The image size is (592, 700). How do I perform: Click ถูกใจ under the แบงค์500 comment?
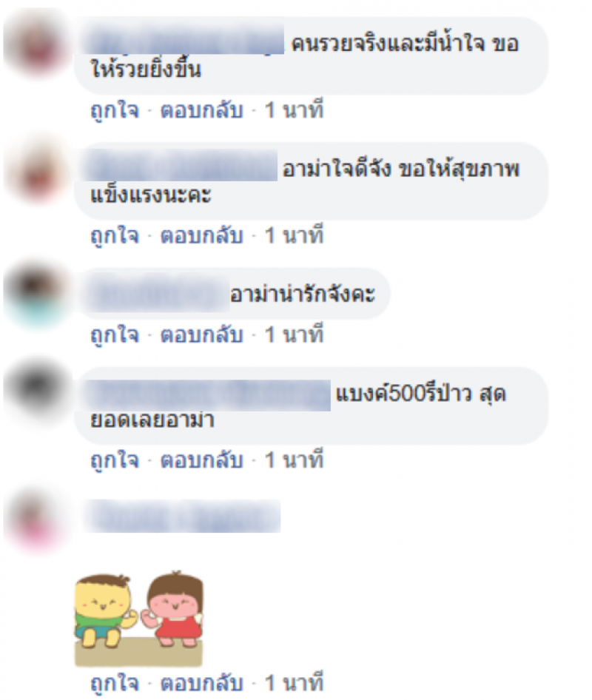click(x=115, y=460)
